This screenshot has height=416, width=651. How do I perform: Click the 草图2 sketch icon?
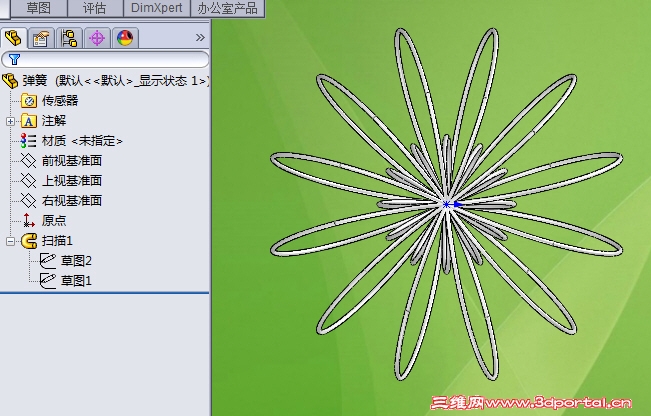pos(48,261)
